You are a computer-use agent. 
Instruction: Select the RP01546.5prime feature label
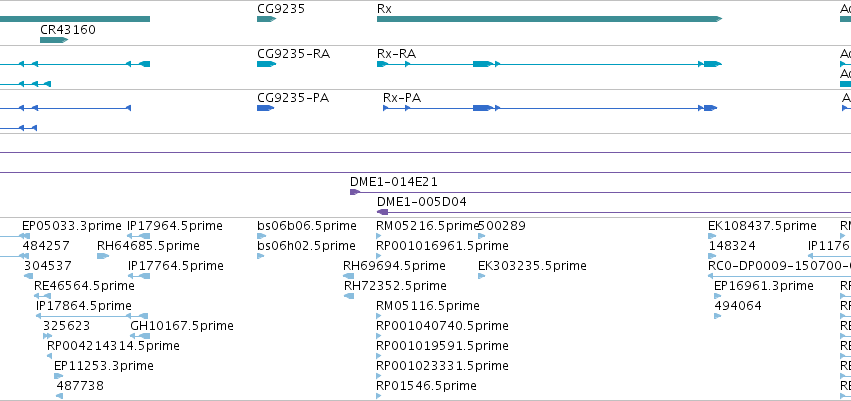[426, 386]
